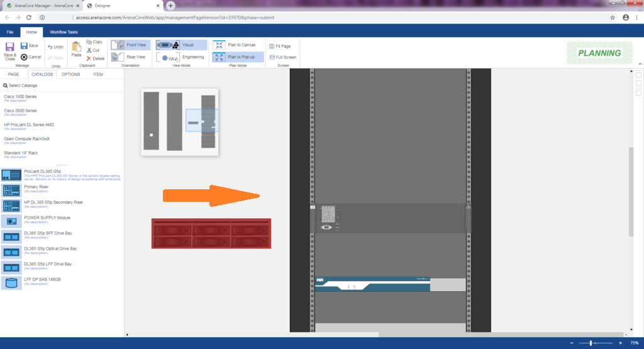
Task: Switch to Rear View orientation
Action: (x=130, y=57)
